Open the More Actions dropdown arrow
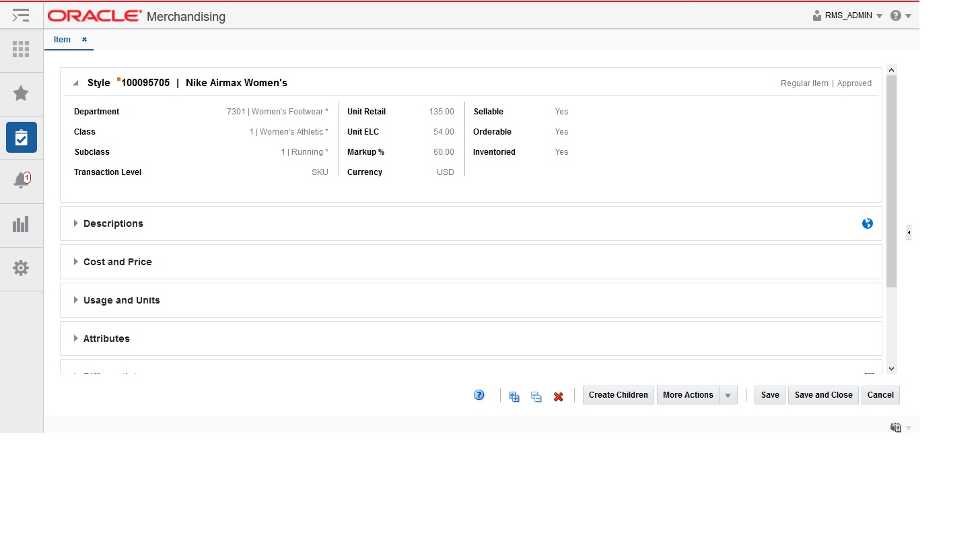The height and width of the screenshot is (533, 980). (x=728, y=396)
